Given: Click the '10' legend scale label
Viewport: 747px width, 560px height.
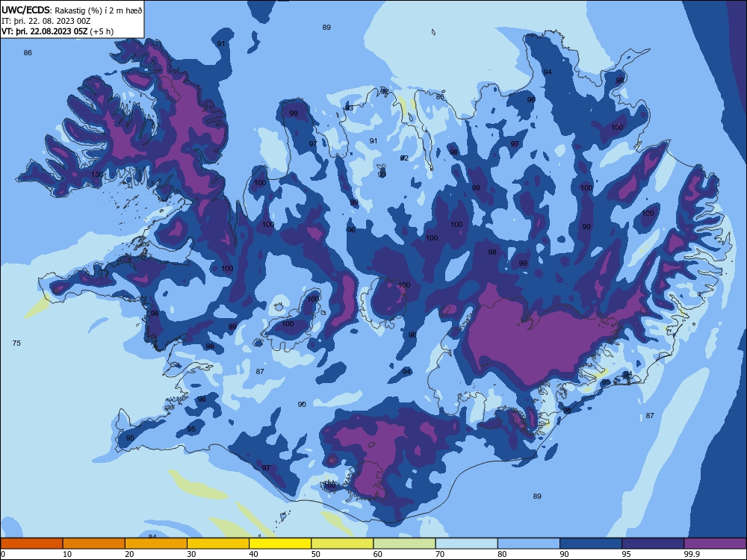Looking at the screenshot, I should click(x=67, y=554).
